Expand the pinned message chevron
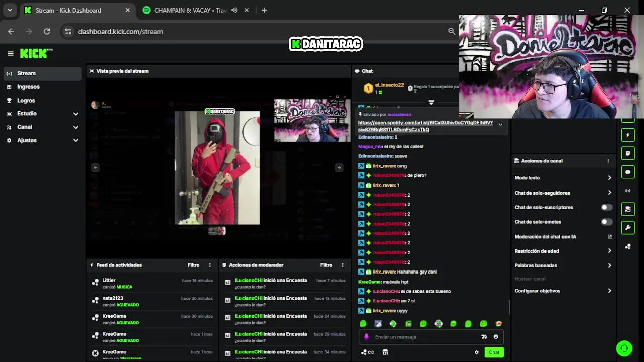The width and height of the screenshot is (644, 362). (x=500, y=124)
